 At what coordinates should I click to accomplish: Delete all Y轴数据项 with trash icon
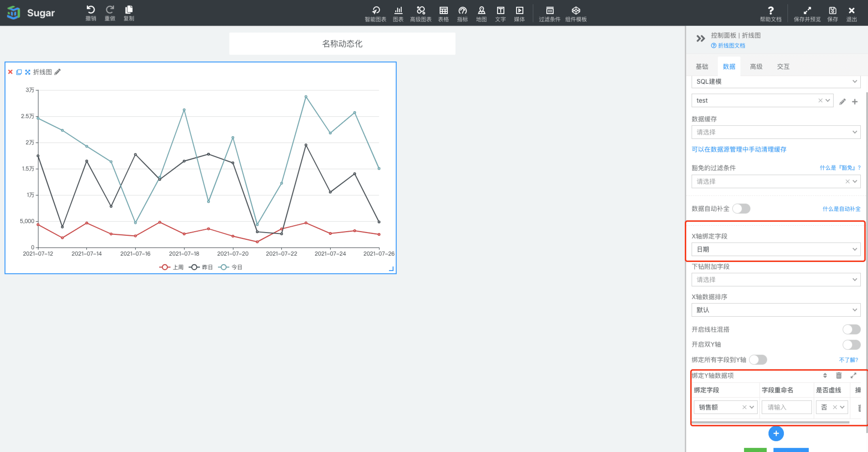[x=839, y=375]
